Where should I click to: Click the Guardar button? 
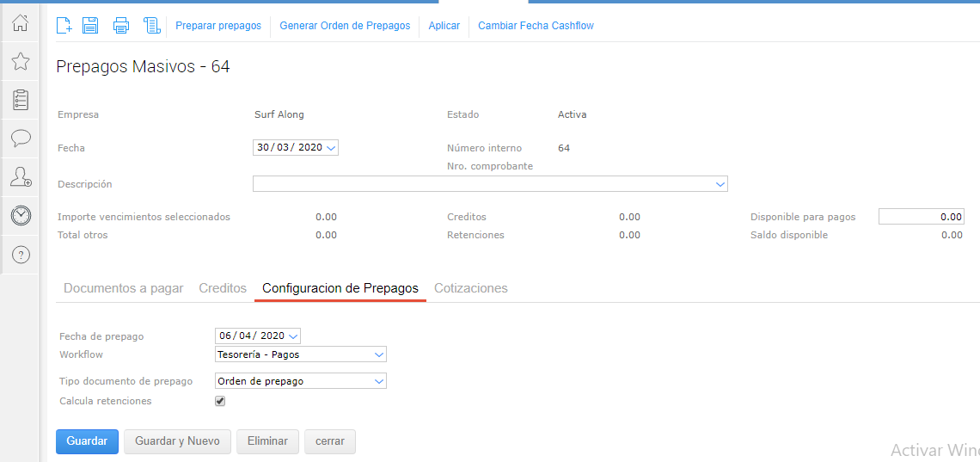tap(87, 441)
